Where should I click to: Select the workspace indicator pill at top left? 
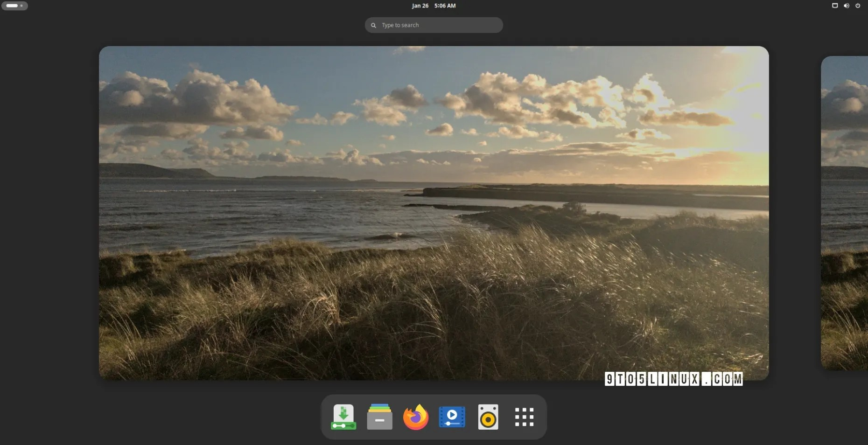[x=12, y=5]
